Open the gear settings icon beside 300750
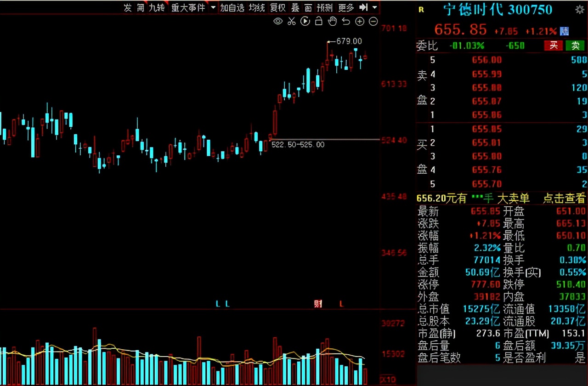Viewport: 588px width, 386px height. coord(580,10)
